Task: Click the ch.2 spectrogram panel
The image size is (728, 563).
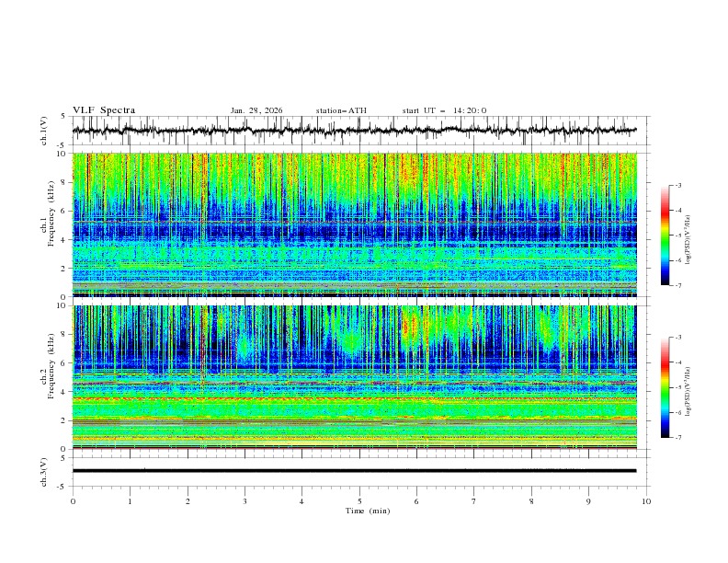Action: coord(355,377)
